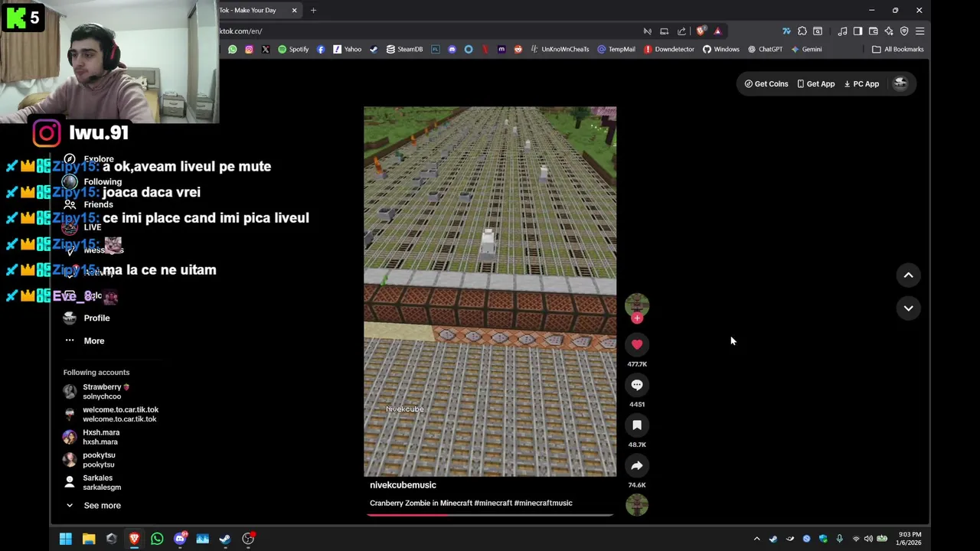Open PC App download
Screen dimensions: 980x551
pyautogui.click(x=861, y=84)
